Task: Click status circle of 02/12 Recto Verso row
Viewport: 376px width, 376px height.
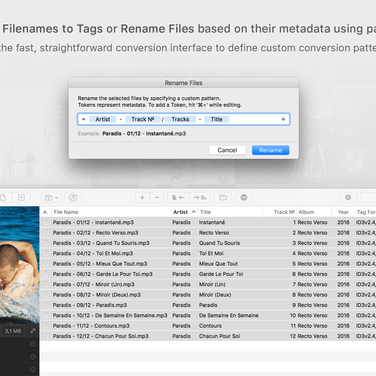Action: tap(46, 232)
